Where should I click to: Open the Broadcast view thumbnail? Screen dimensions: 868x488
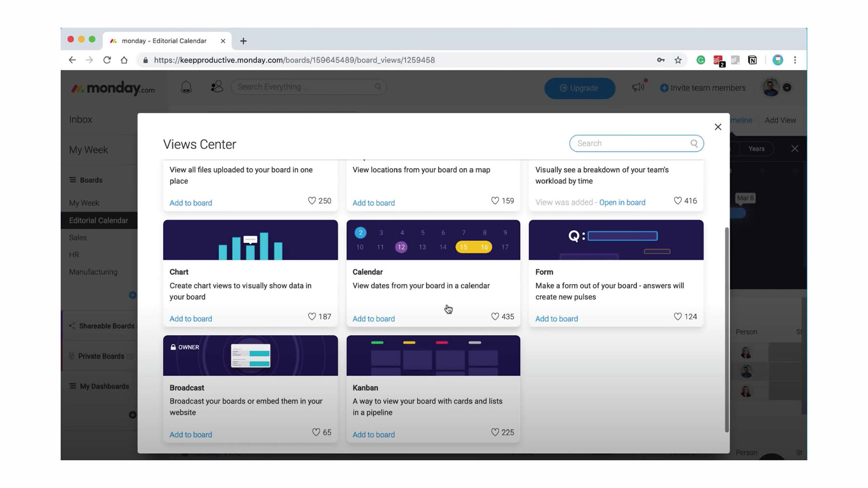click(x=250, y=356)
